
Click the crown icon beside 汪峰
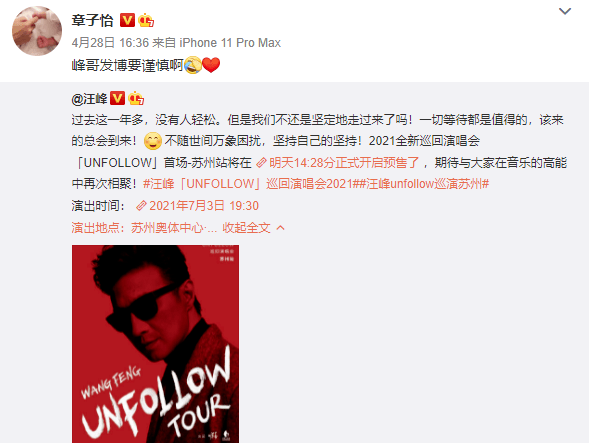tap(136, 99)
